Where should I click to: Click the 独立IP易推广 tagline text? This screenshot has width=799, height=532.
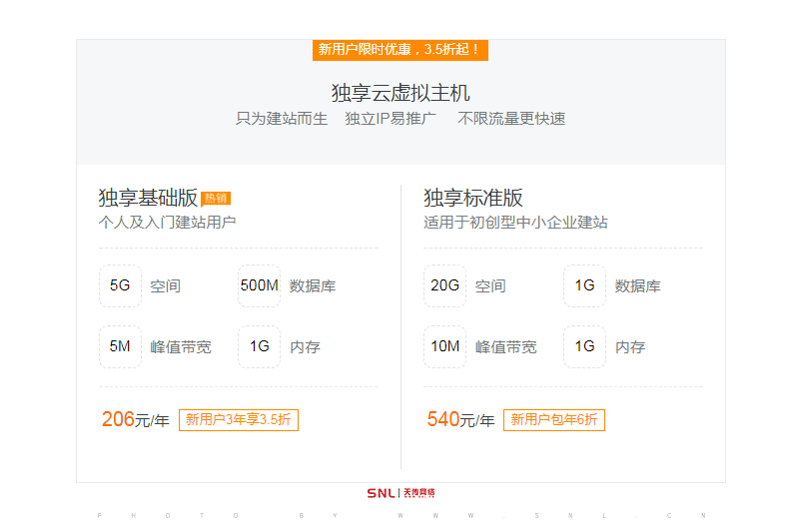(391, 119)
